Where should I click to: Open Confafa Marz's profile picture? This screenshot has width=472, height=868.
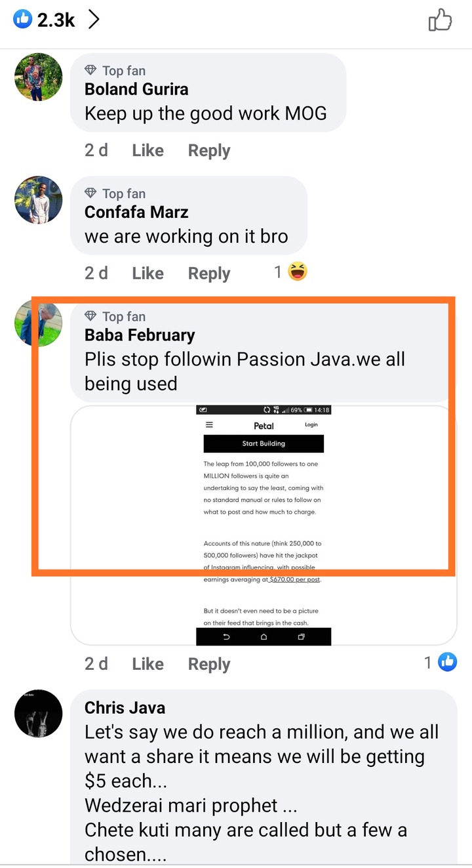(38, 199)
